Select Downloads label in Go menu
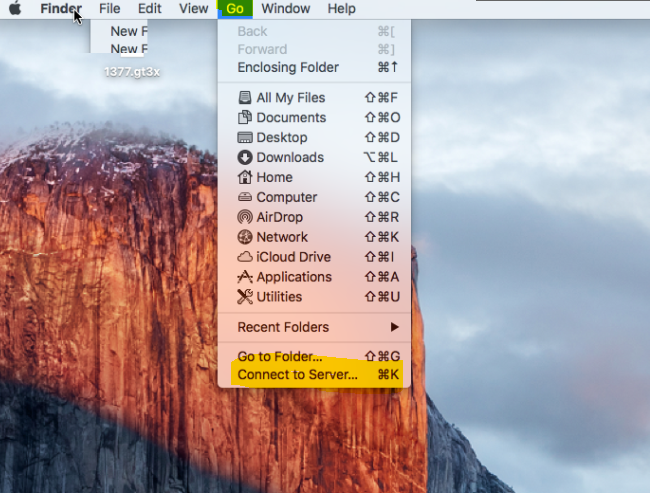652x494 pixels. pyautogui.click(x=290, y=157)
